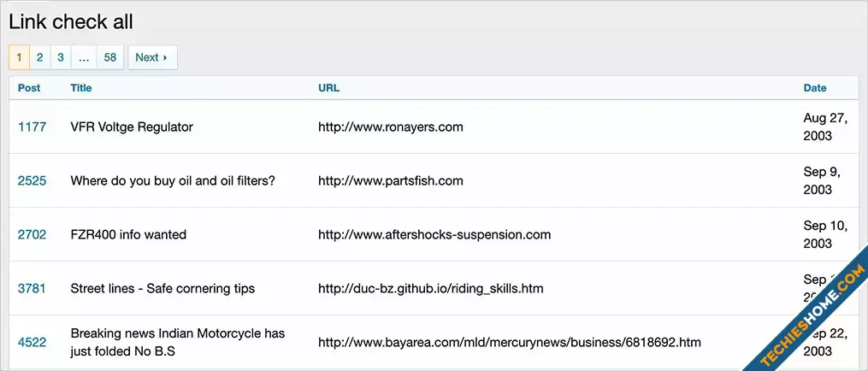Jump to last page 58
This screenshot has height=371, width=868.
pos(110,57)
